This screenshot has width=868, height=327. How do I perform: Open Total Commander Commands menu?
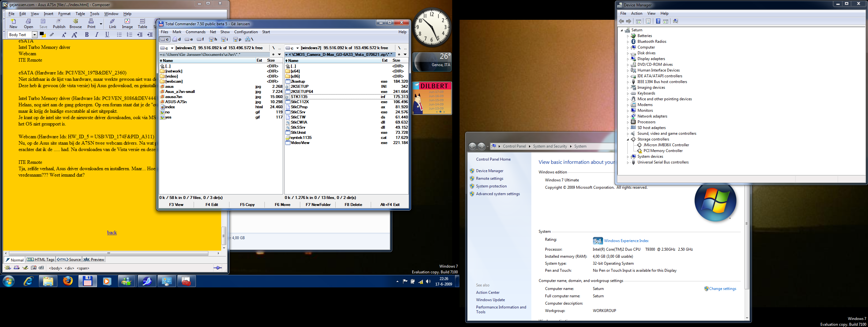pos(195,32)
